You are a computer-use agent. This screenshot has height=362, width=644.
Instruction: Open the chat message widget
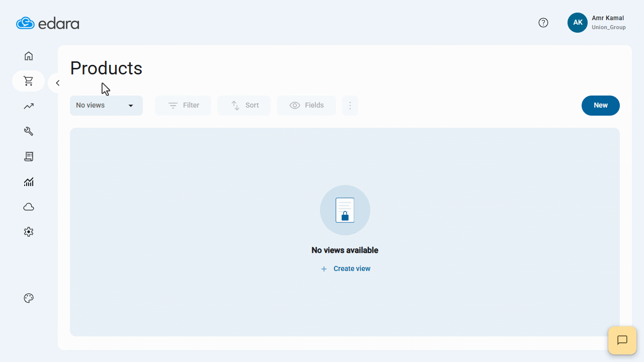coord(622,340)
